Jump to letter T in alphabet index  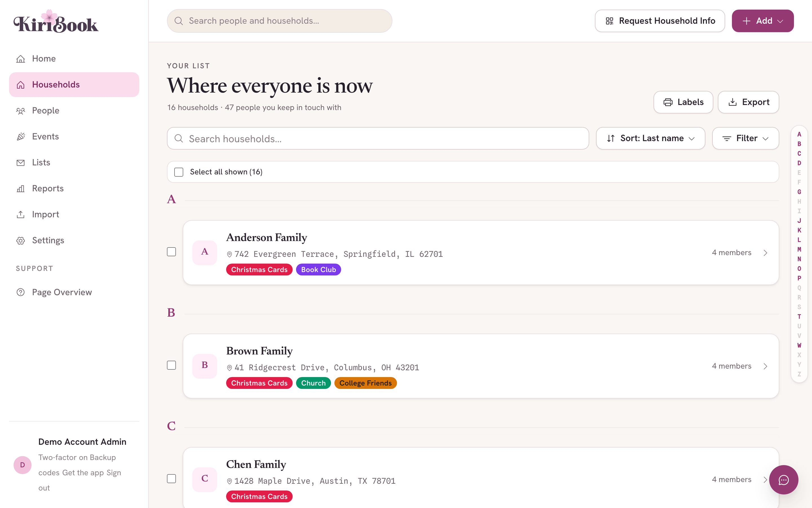(799, 316)
